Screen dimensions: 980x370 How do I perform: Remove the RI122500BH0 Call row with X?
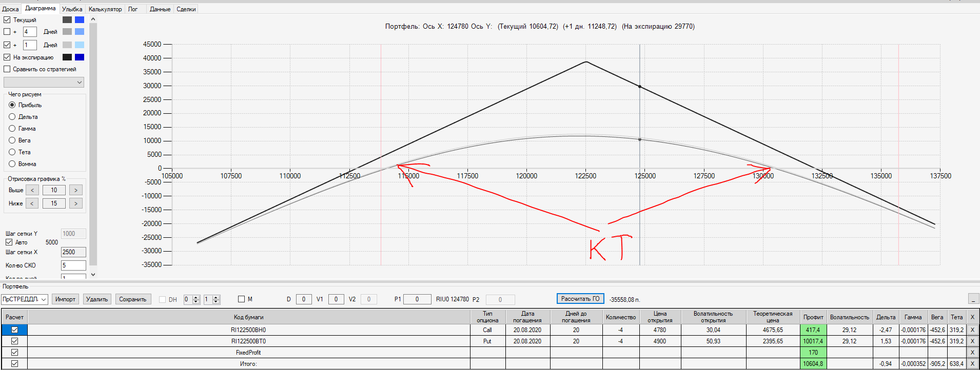[972, 330]
